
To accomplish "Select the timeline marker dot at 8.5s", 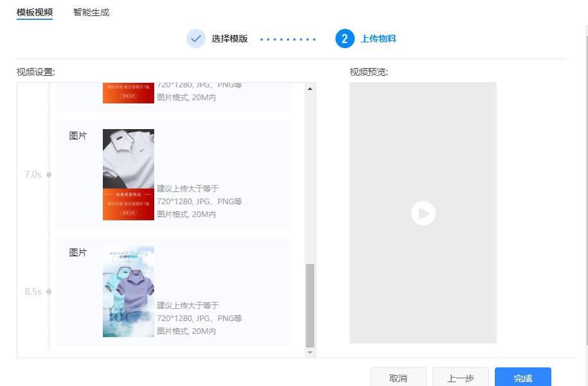I will pos(49,291).
